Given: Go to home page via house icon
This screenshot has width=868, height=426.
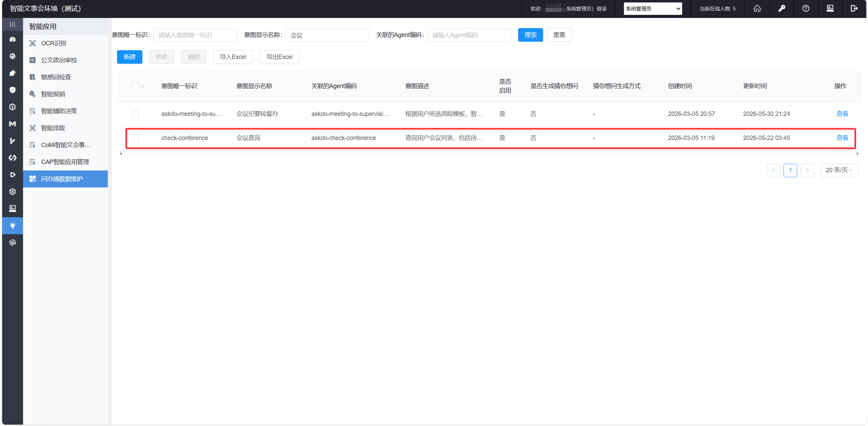Looking at the screenshot, I should [x=757, y=9].
